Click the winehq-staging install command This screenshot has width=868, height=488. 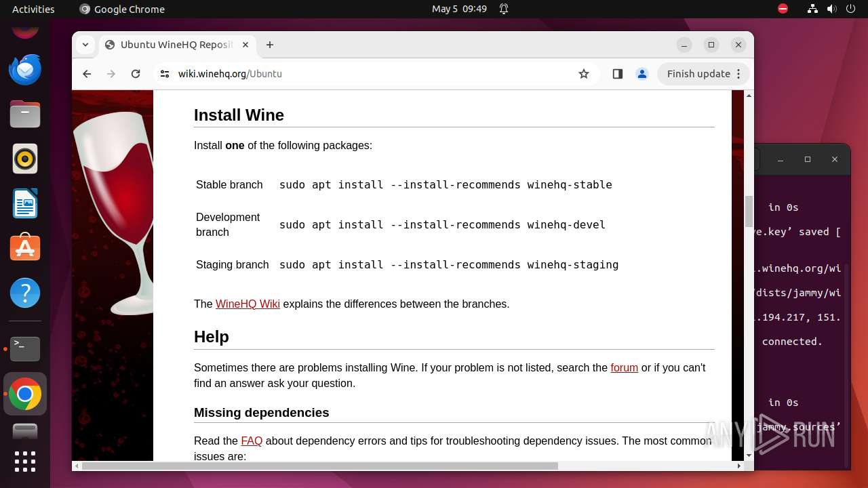tap(449, 264)
